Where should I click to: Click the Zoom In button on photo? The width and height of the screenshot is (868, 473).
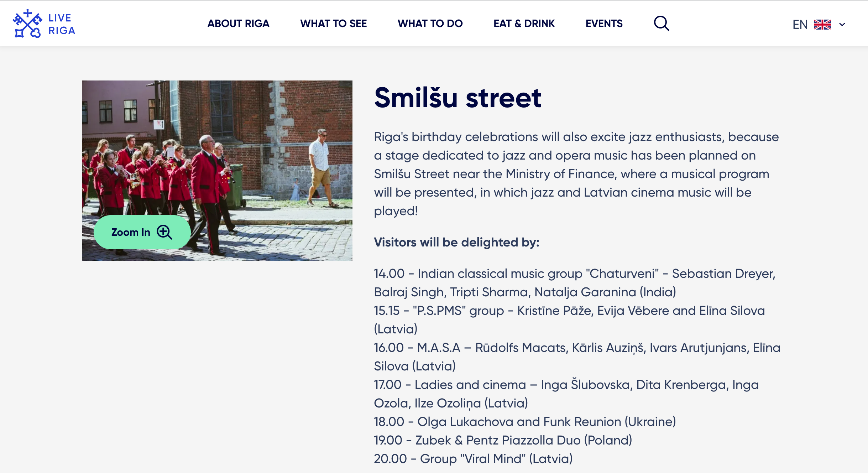point(142,232)
